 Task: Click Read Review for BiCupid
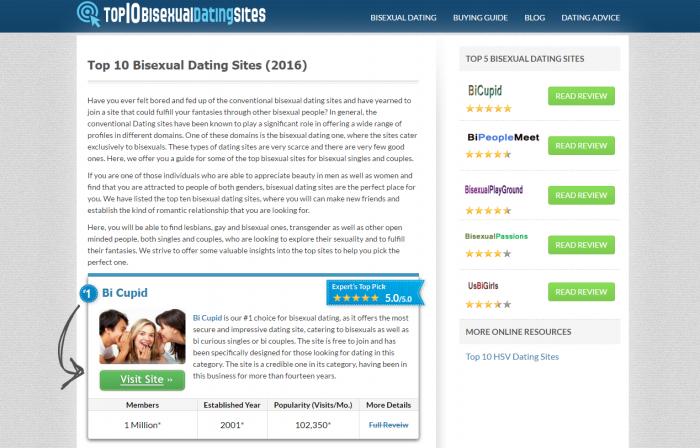[x=581, y=96]
